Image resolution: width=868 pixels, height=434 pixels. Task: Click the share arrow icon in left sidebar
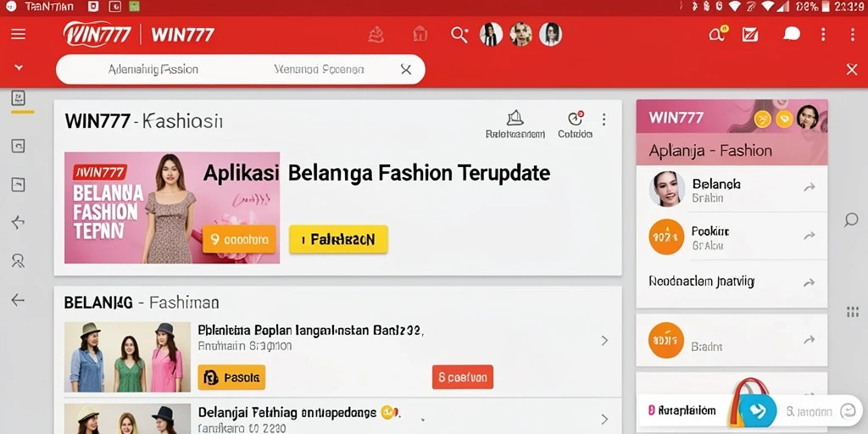[19, 223]
